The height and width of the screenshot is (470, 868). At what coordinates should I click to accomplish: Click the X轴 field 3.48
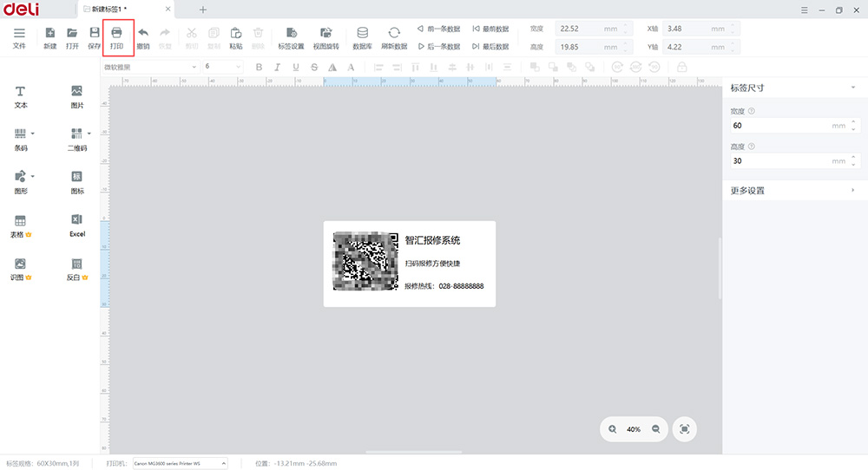[700, 29]
